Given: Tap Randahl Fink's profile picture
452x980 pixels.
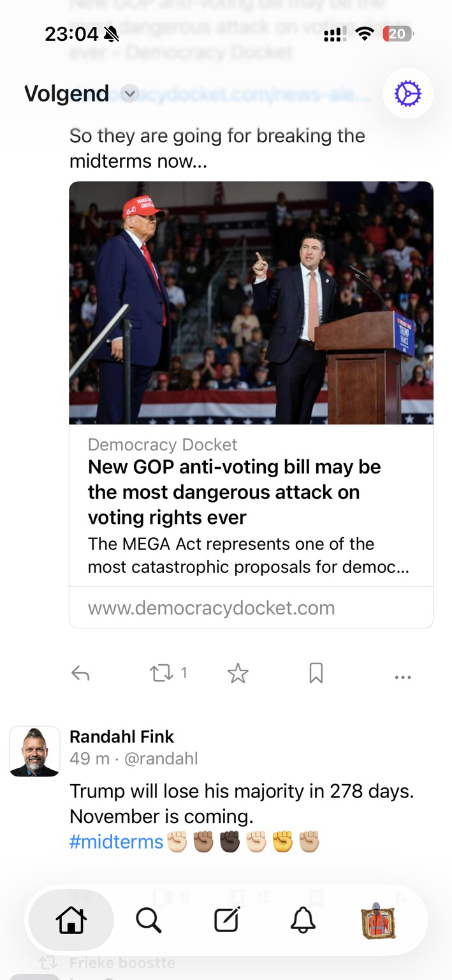Looking at the screenshot, I should tap(34, 751).
